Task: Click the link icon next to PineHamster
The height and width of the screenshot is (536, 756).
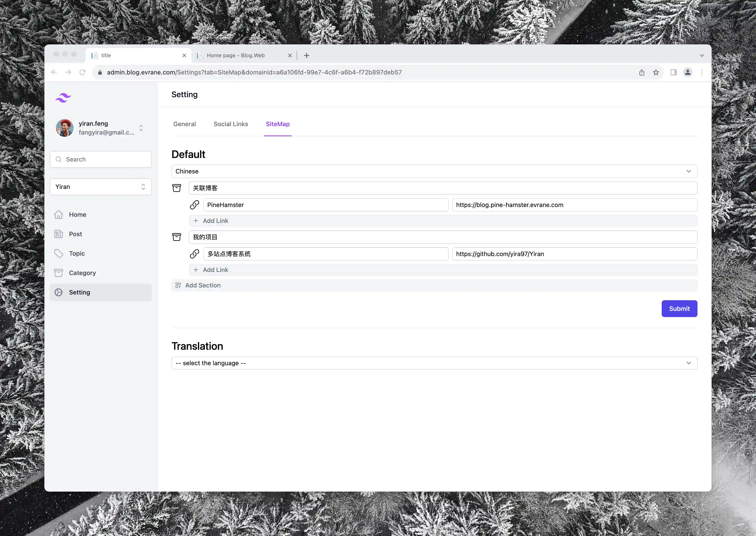Action: point(194,205)
